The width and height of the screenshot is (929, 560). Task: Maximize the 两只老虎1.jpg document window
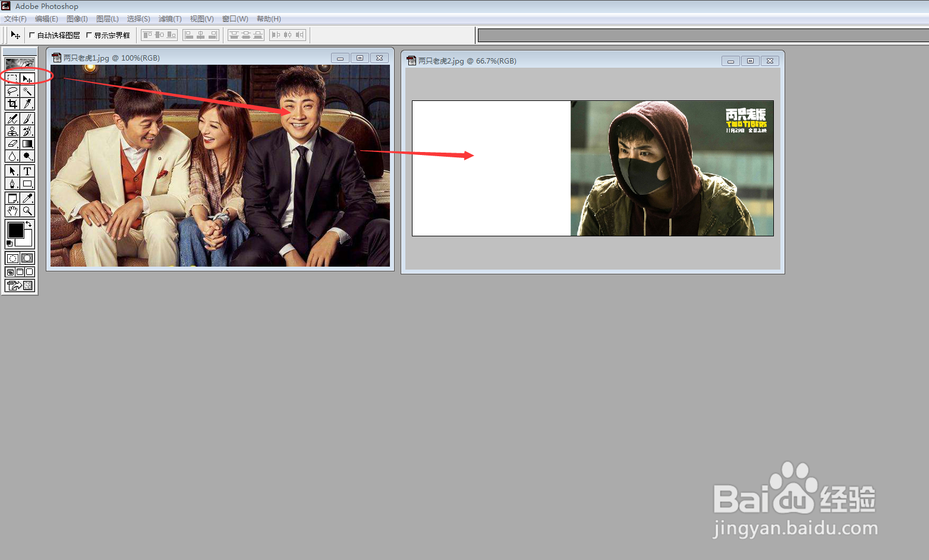[x=360, y=58]
